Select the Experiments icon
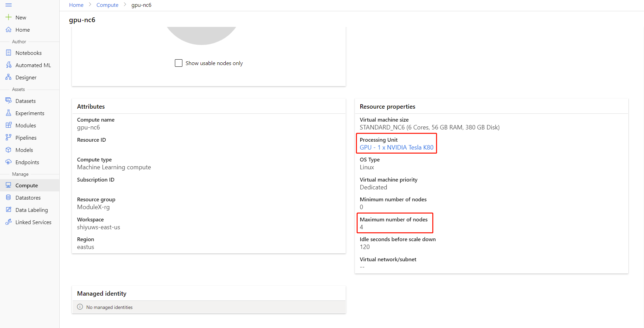 9,113
